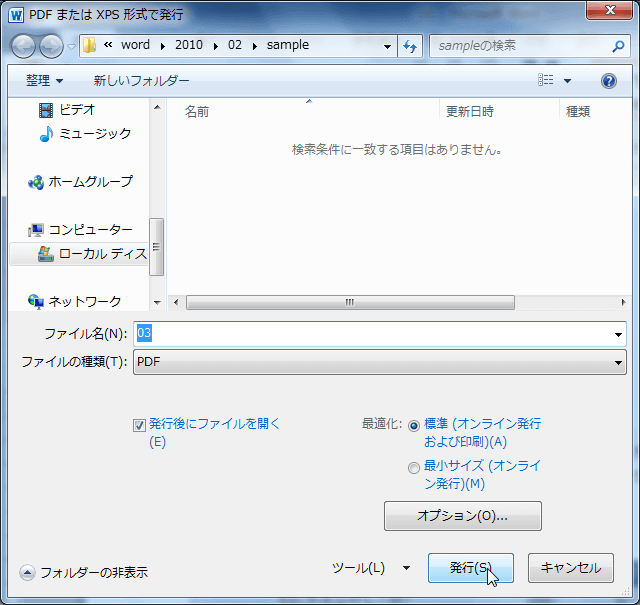Click the Word icon in title bar
This screenshot has width=640, height=605.
(x=16, y=15)
